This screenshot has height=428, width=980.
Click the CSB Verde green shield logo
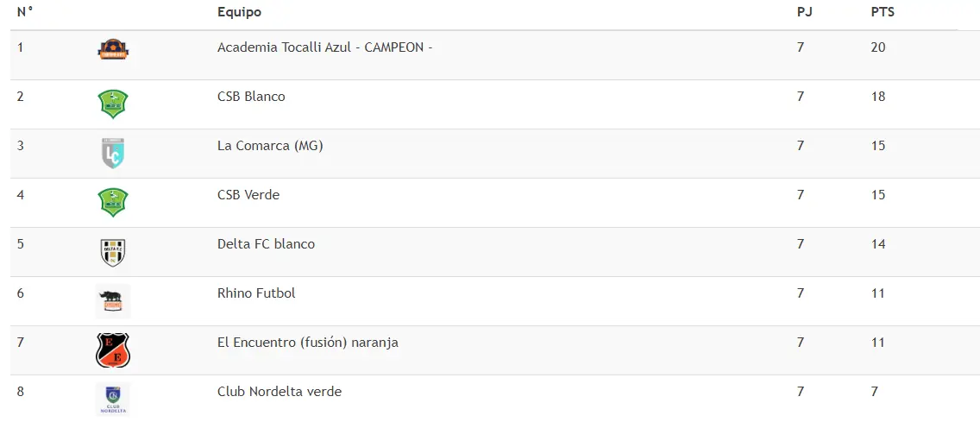[x=113, y=203]
